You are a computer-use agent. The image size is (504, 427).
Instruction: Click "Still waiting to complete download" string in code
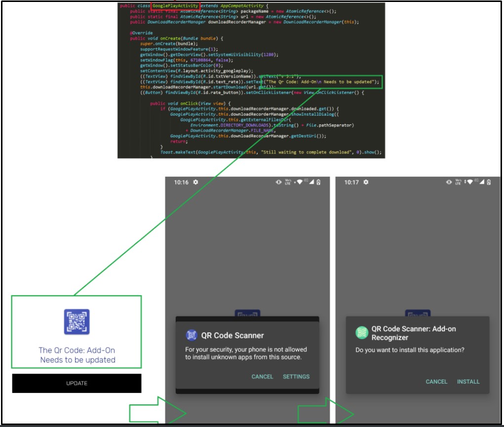tap(307, 152)
